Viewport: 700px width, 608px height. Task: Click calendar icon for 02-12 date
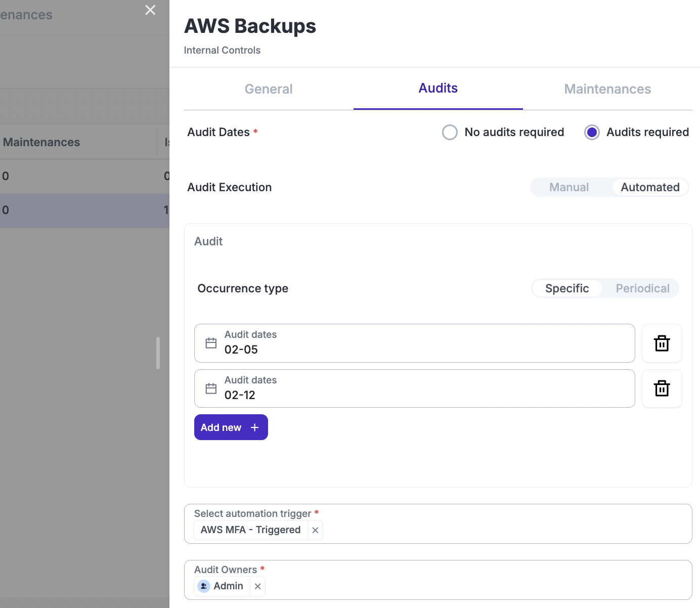[x=211, y=388]
